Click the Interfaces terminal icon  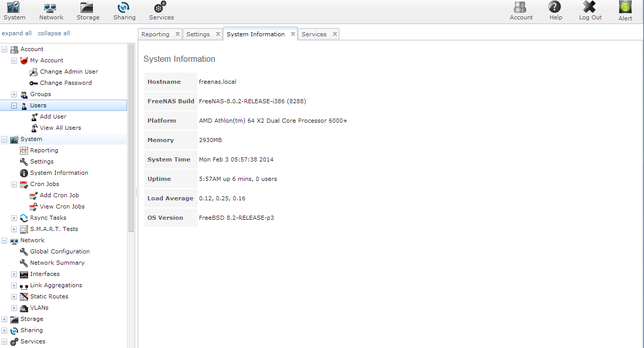point(24,274)
